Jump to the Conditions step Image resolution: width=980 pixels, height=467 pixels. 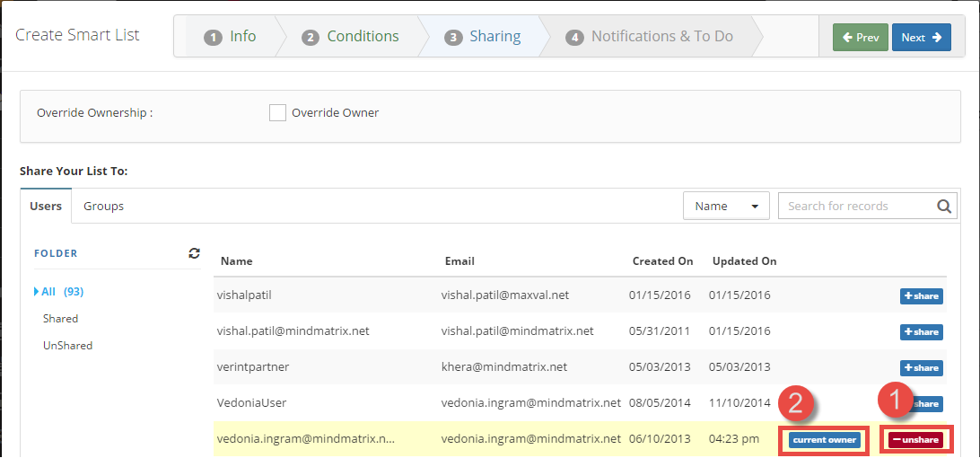(351, 37)
